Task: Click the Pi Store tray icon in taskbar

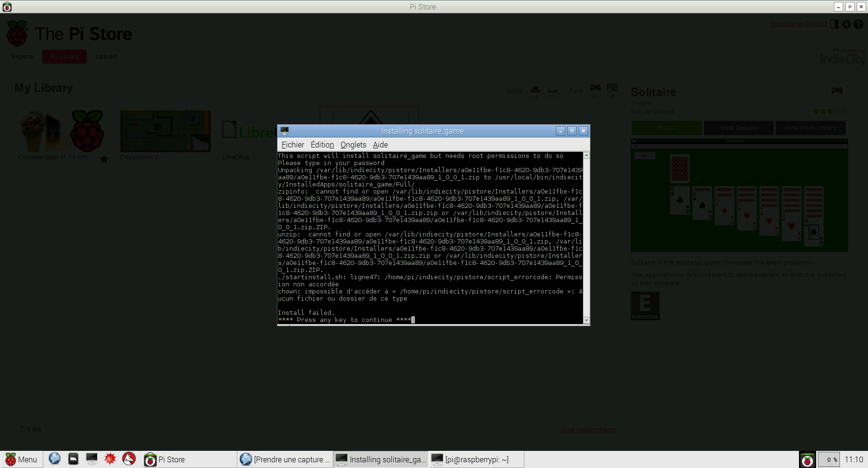Action: point(807,459)
